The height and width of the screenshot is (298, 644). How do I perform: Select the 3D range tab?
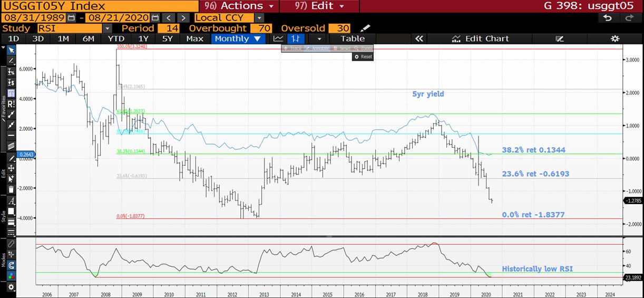point(38,39)
